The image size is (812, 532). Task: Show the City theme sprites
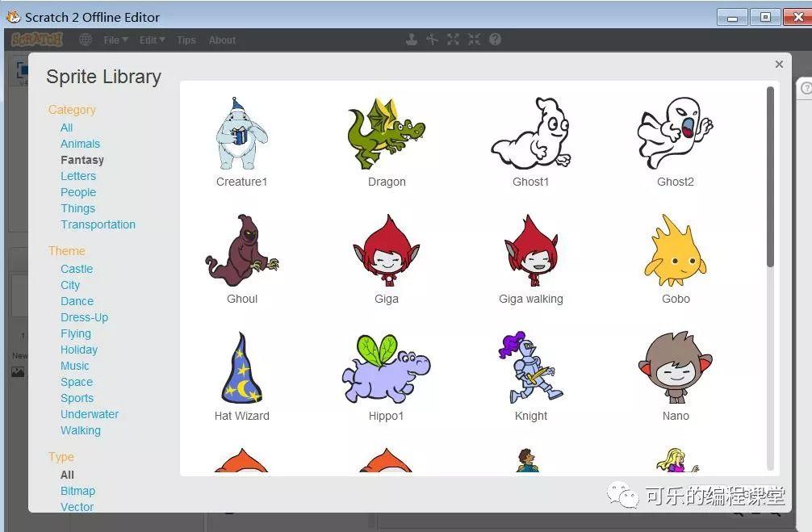coord(70,285)
